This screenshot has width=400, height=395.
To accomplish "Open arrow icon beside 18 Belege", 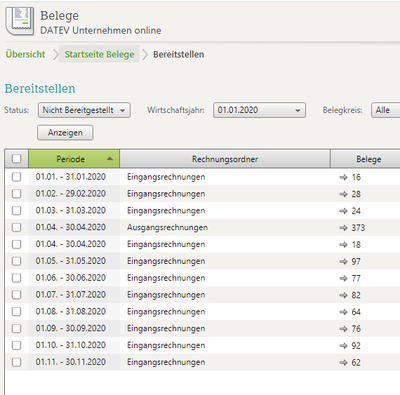I will (343, 245).
